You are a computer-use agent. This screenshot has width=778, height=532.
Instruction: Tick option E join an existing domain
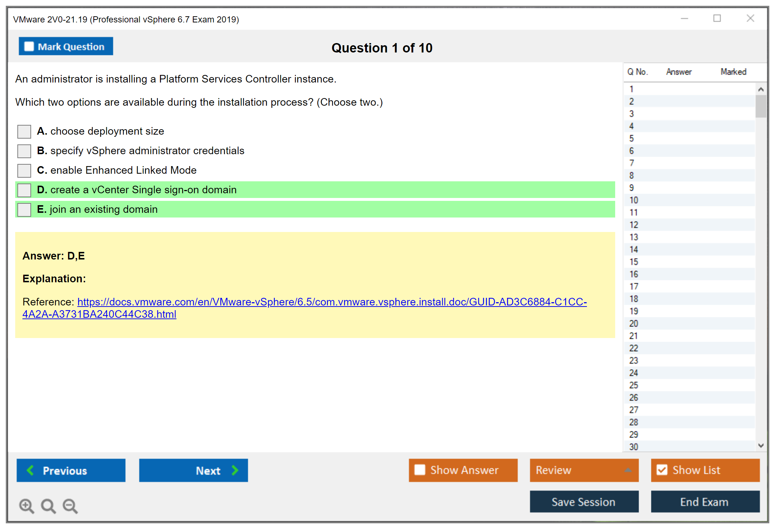[x=24, y=210]
